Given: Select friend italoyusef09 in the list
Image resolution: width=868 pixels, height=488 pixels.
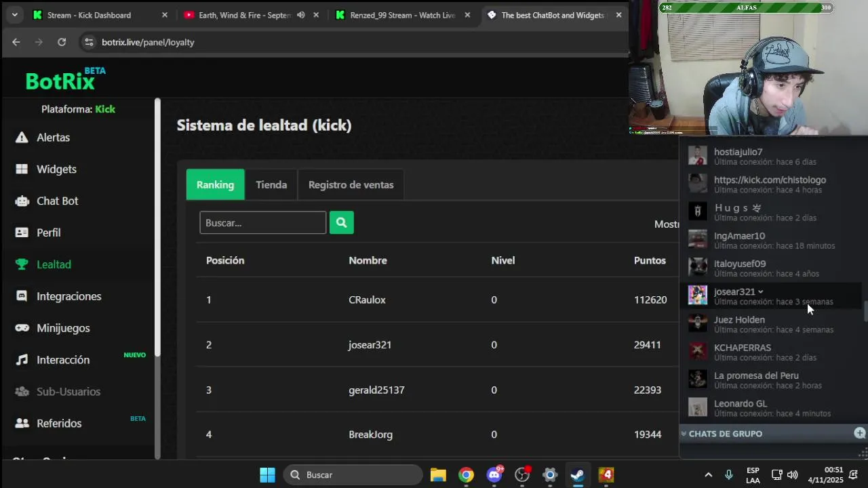Looking at the screenshot, I should (770, 268).
